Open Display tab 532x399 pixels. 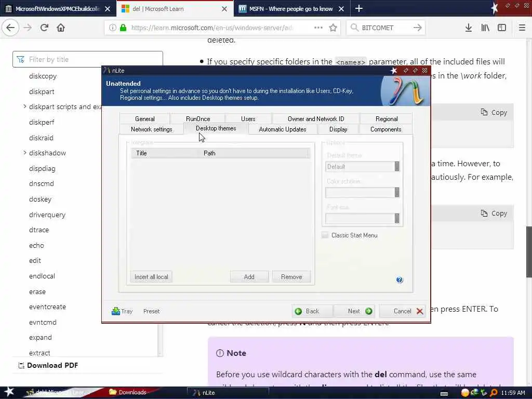[x=338, y=129]
